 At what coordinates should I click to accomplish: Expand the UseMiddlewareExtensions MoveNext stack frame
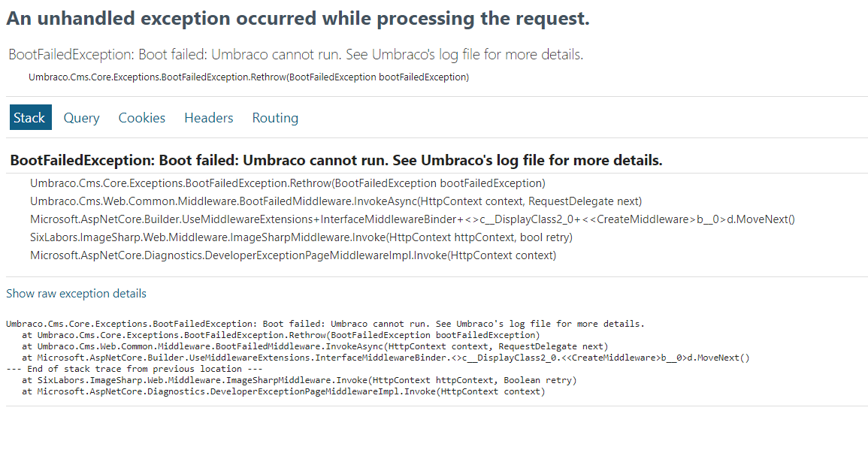pos(413,219)
